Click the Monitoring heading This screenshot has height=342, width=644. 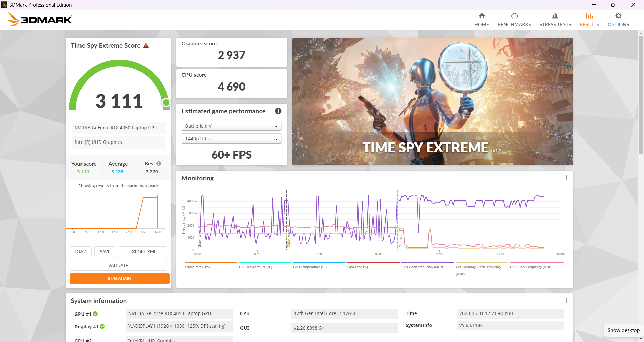198,178
